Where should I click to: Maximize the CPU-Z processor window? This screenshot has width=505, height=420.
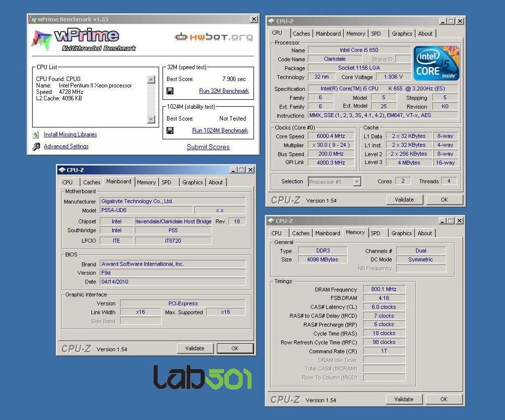point(451,21)
